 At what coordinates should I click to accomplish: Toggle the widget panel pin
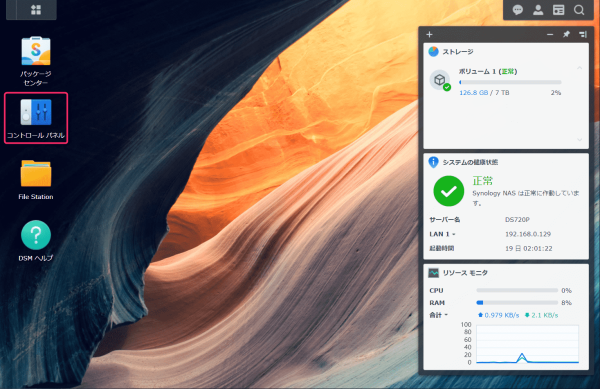(x=566, y=34)
